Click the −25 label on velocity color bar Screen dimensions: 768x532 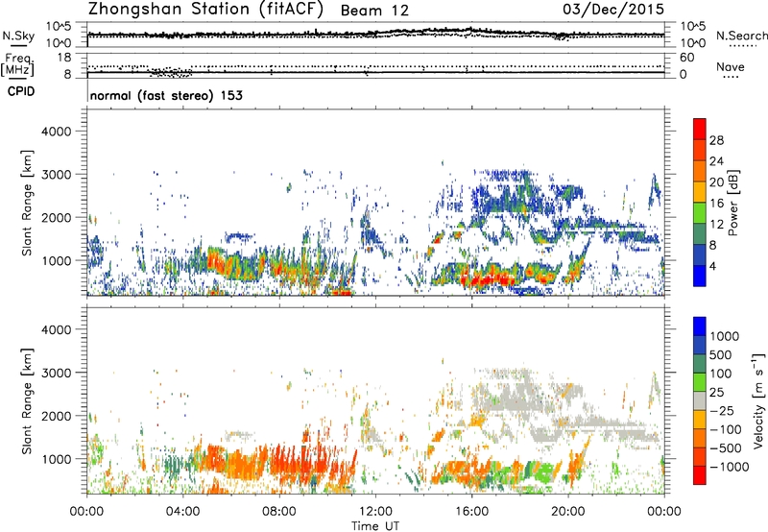(722, 411)
